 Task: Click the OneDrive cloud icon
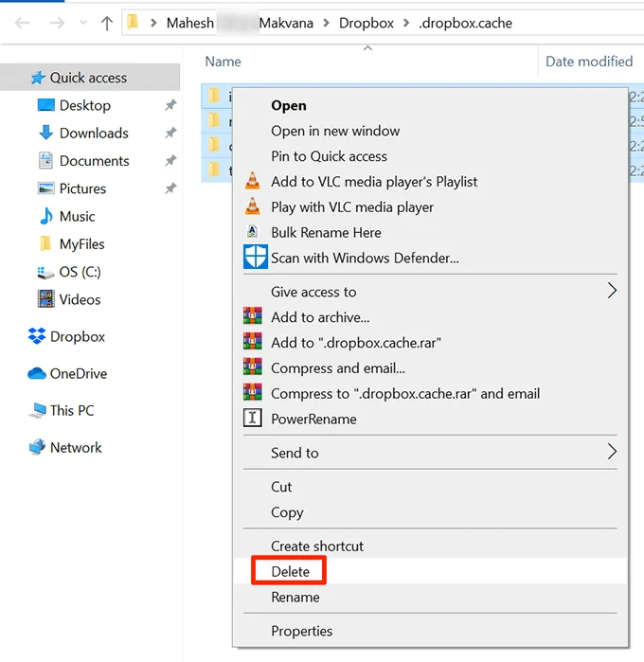[x=37, y=373]
